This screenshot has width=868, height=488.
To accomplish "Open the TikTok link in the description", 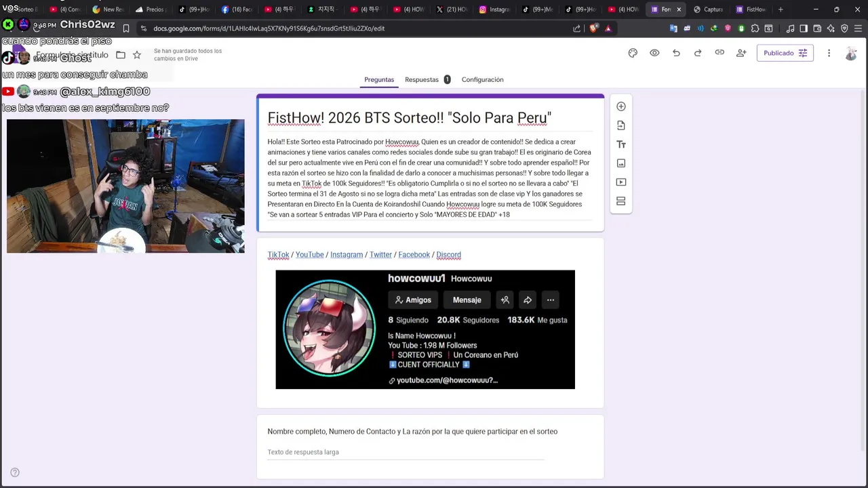I will [278, 255].
